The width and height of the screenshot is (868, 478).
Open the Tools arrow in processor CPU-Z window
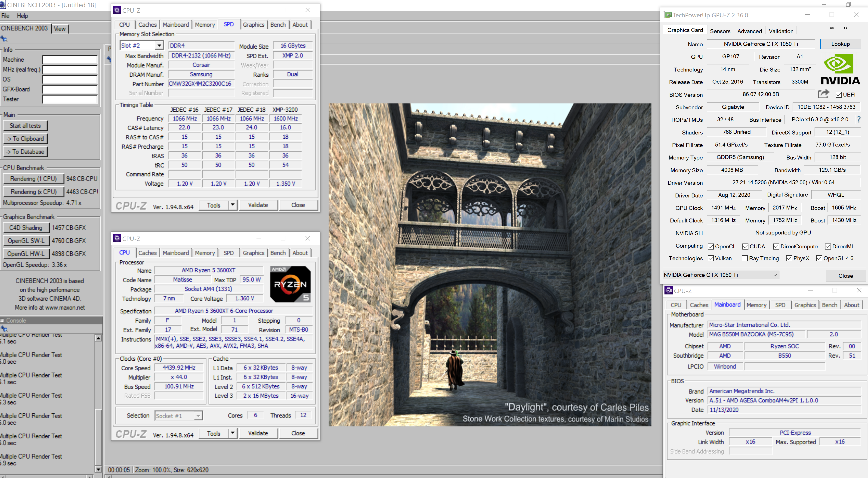point(232,433)
